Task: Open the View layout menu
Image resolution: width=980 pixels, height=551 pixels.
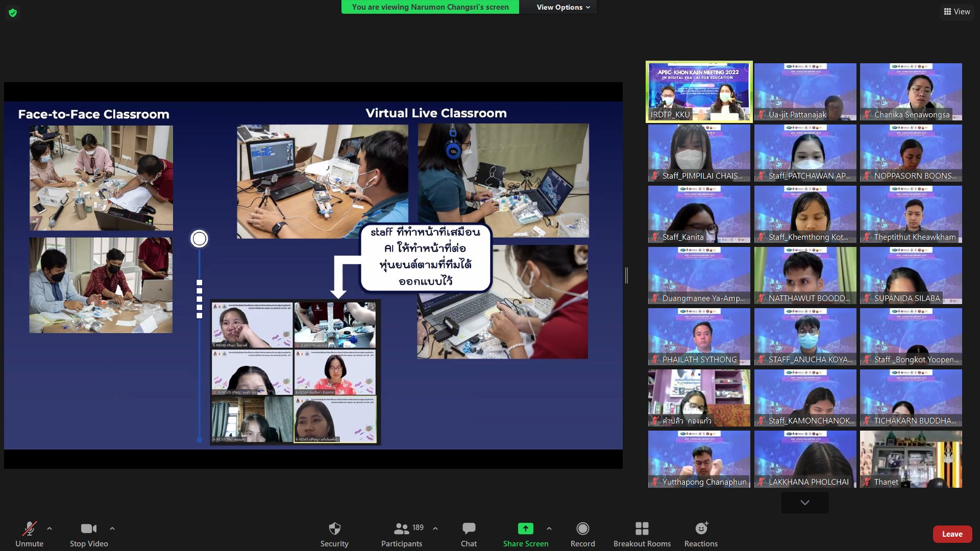Action: 957,11
